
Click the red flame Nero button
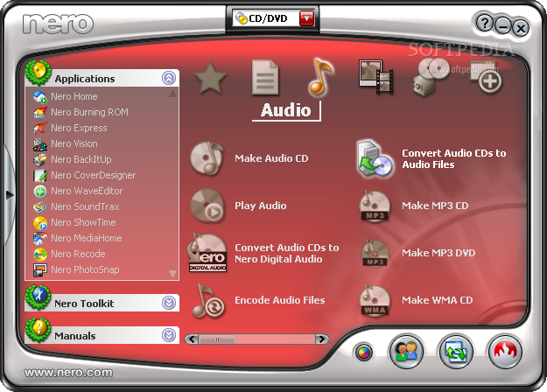pos(505,351)
